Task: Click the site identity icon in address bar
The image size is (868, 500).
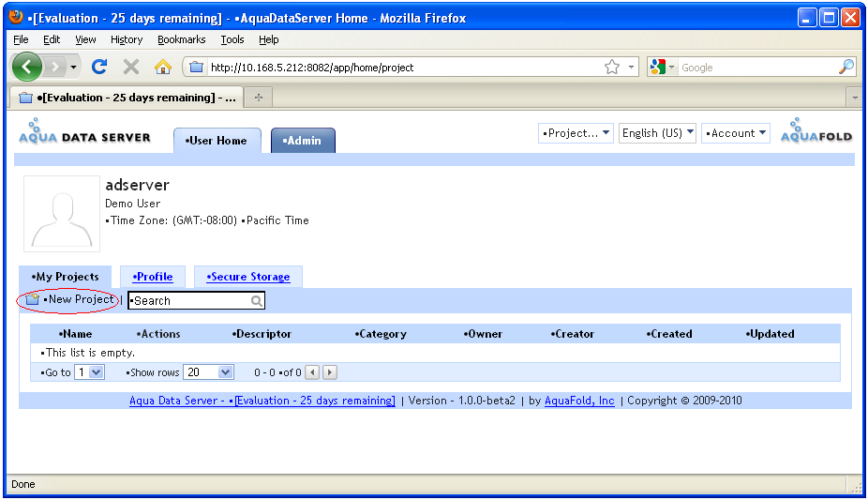Action: pyautogui.click(x=196, y=68)
